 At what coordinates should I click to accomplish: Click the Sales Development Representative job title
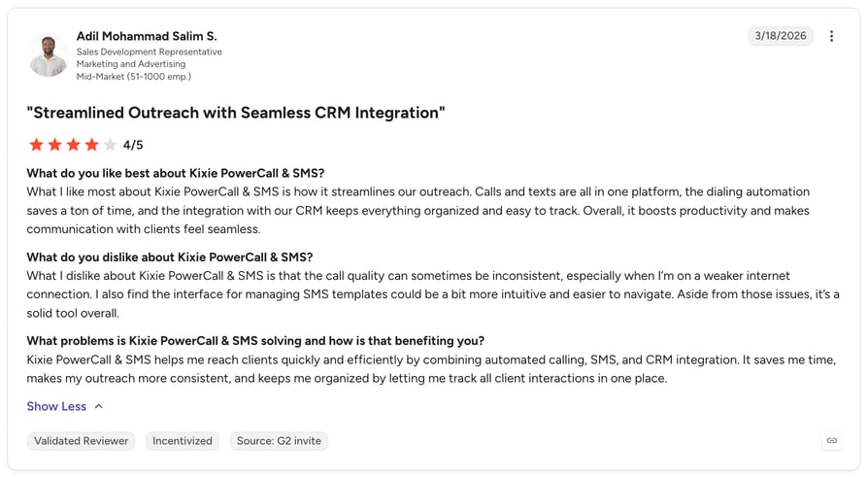coord(149,51)
